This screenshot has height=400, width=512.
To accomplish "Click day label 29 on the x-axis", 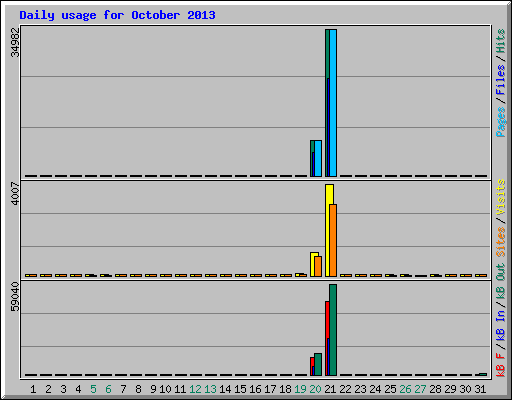I will tap(450, 389).
